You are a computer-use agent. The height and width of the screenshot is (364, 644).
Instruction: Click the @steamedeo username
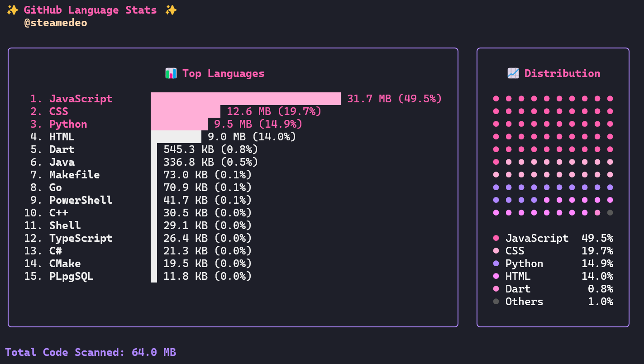(x=56, y=23)
